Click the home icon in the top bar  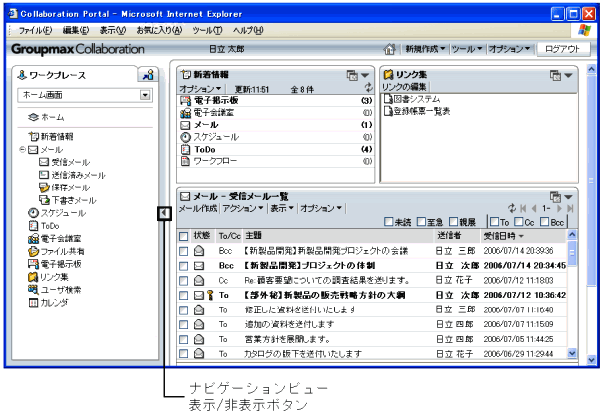point(390,49)
